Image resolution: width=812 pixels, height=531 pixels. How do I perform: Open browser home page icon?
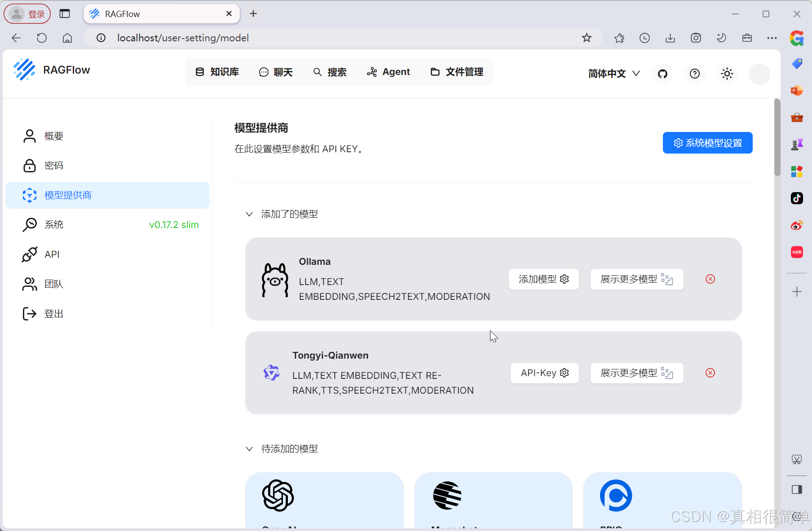[67, 38]
